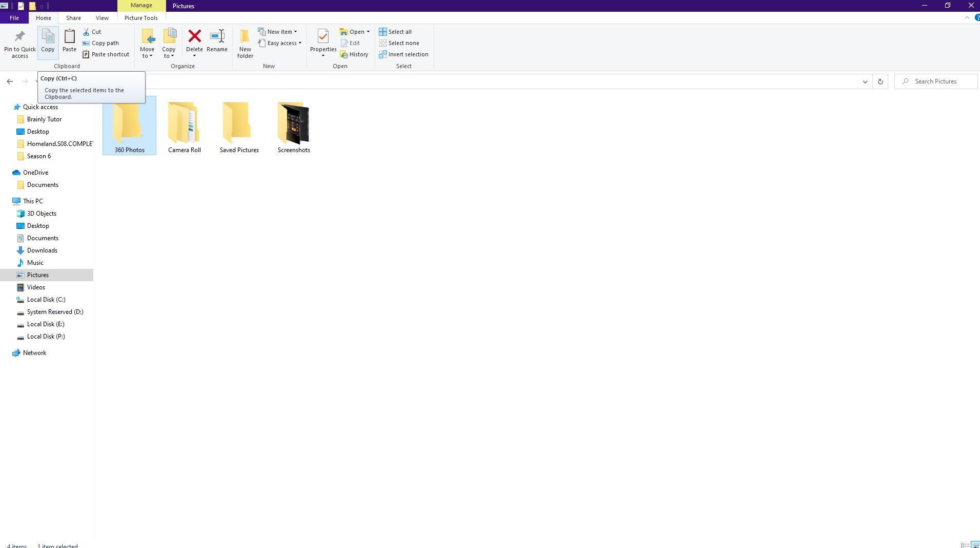Click Invert selection option
Screen dimensions: 980x548
403,54
